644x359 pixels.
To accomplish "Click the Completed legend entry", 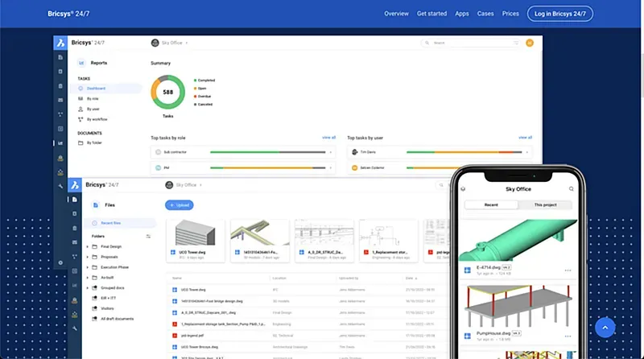I will tap(204, 80).
